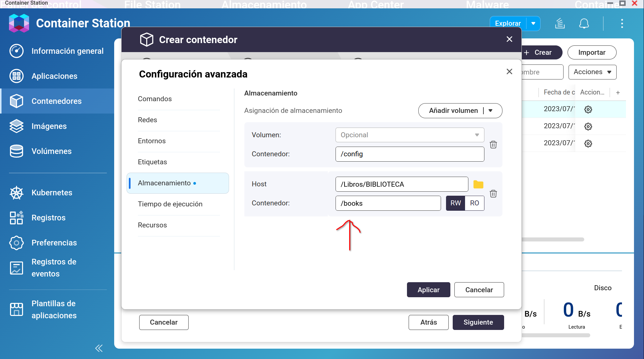The width and height of the screenshot is (644, 359).
Task: Expand the Explorar dropdown arrow
Action: pyautogui.click(x=533, y=23)
